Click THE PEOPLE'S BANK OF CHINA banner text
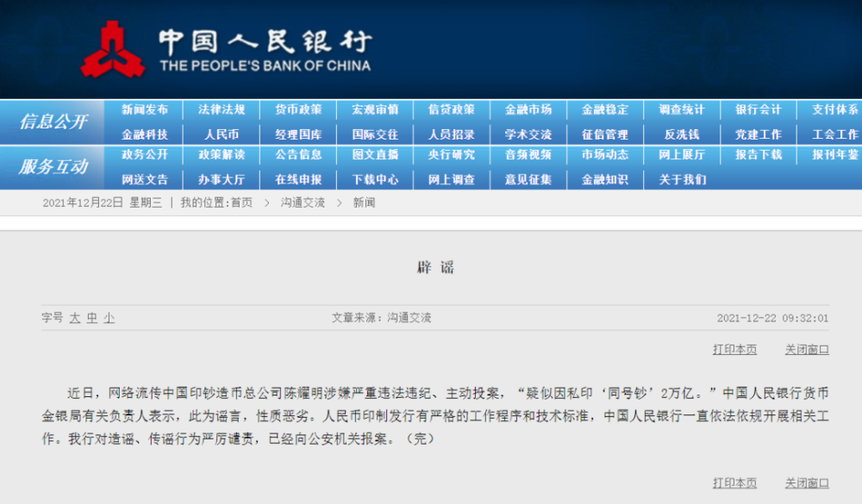This screenshot has width=862, height=504. [265, 66]
